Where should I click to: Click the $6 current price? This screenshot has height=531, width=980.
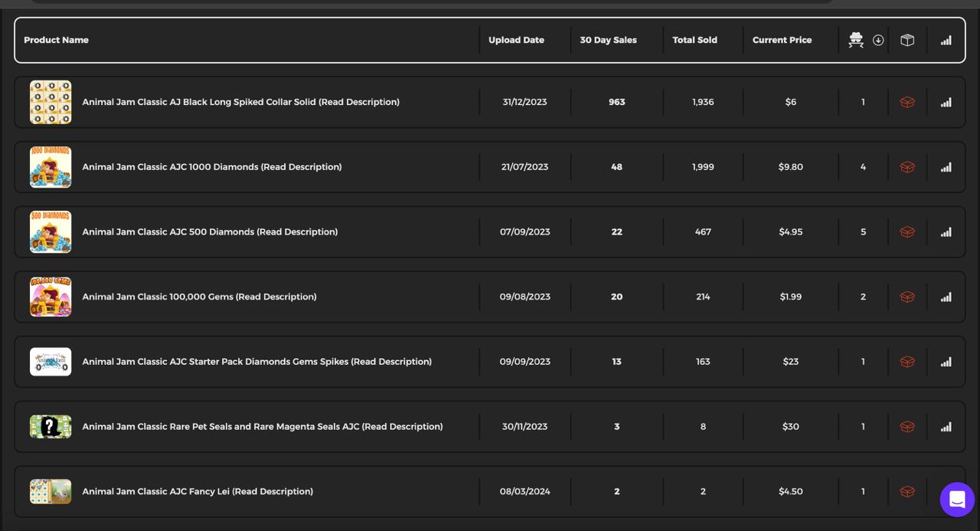coord(791,102)
